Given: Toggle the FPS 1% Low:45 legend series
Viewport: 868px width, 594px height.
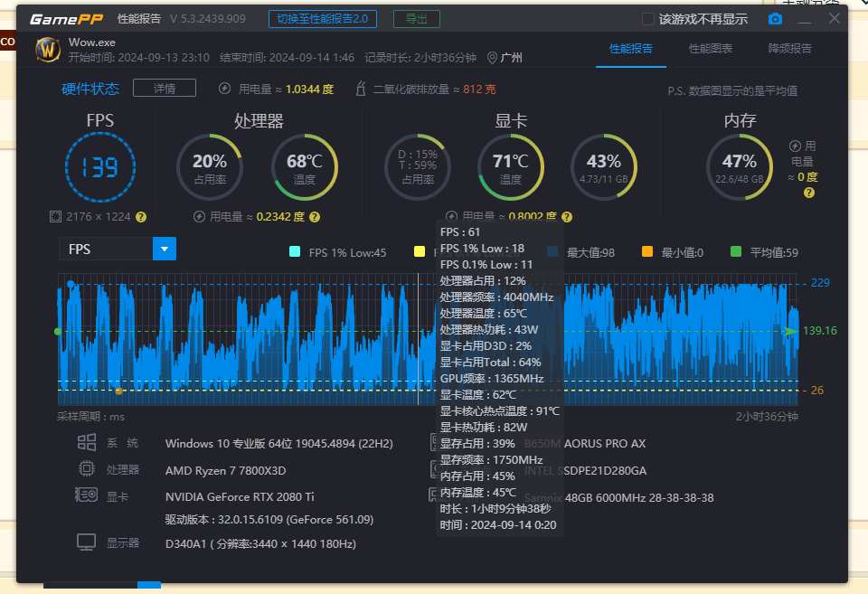Looking at the screenshot, I should point(295,252).
